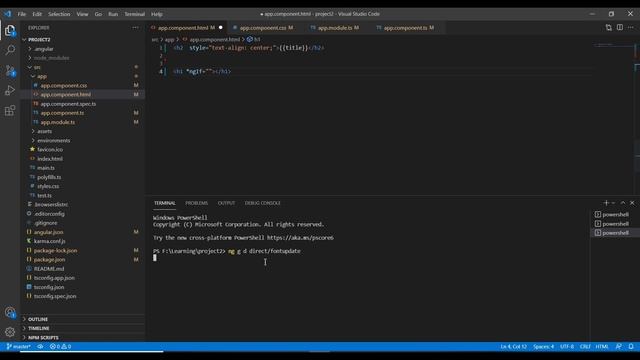Open the Run menu

(x=113, y=14)
